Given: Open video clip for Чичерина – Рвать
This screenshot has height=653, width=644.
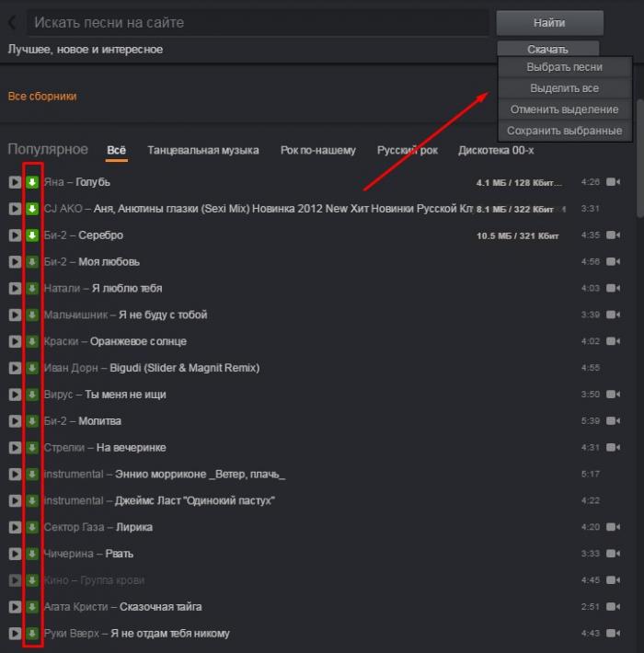Looking at the screenshot, I should click(x=613, y=554).
